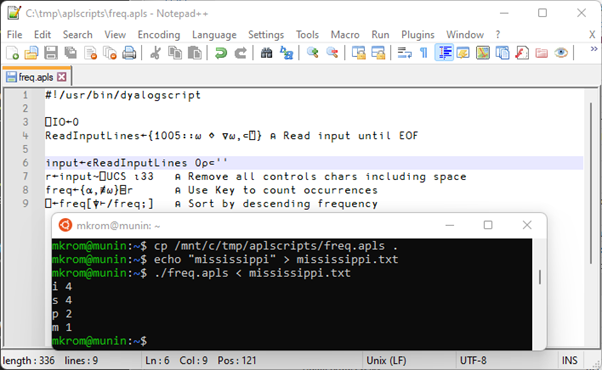602x370 pixels.
Task: Open the Replace toolbar icon
Action: pyautogui.click(x=286, y=53)
